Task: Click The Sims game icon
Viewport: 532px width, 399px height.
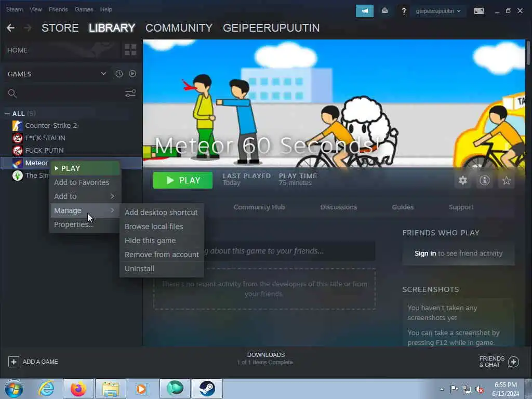Action: click(17, 176)
